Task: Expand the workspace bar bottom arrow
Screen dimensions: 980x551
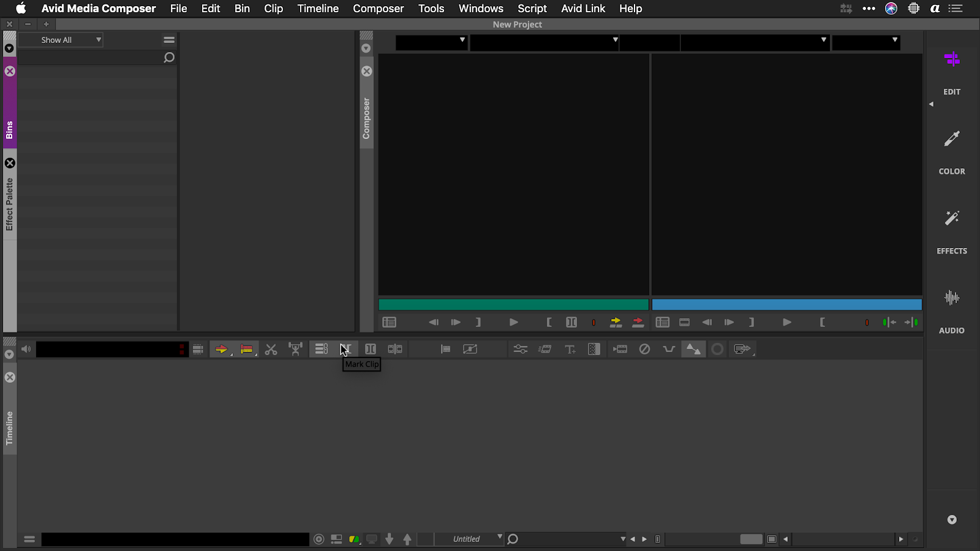Action: tap(952, 520)
